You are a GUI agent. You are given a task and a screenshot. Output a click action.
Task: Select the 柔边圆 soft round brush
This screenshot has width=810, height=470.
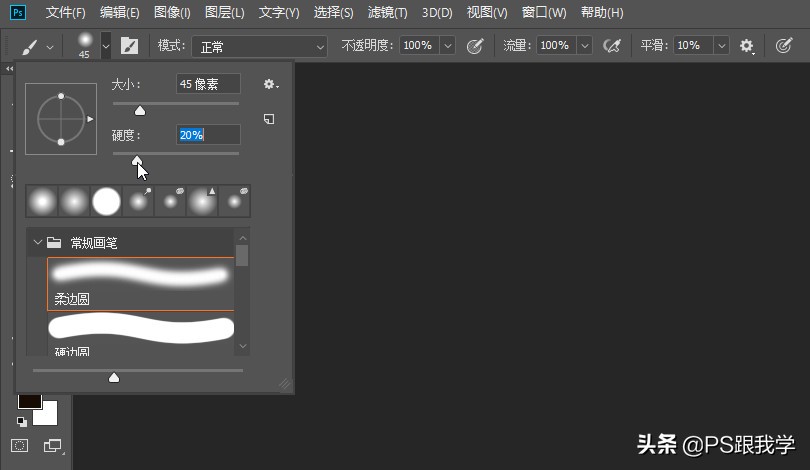(x=141, y=284)
